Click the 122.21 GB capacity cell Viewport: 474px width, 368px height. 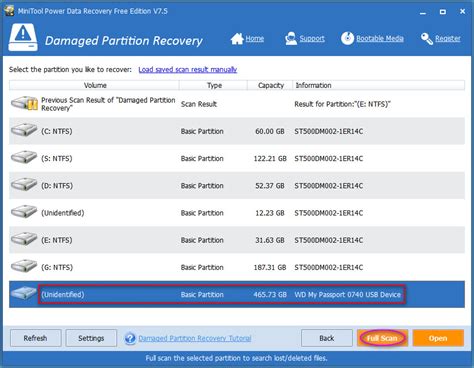pos(270,159)
